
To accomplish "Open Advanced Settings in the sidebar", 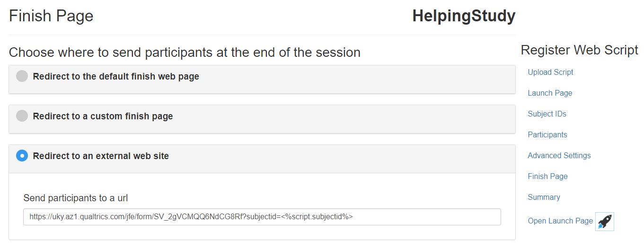I will coord(559,155).
